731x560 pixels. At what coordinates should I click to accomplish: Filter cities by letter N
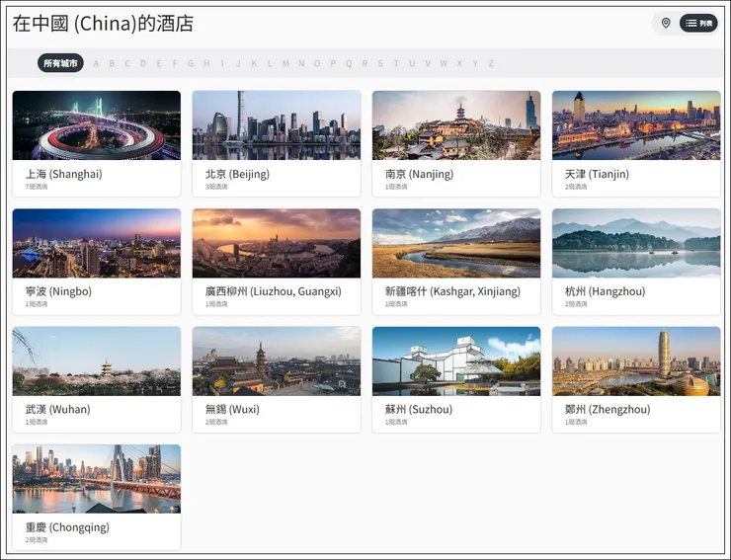[301, 63]
